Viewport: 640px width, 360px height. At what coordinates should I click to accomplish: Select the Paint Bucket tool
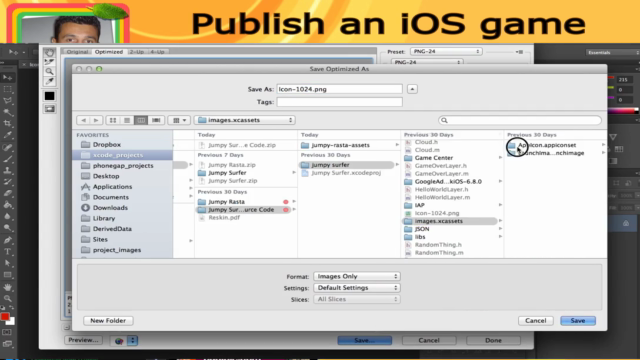(x=7, y=204)
